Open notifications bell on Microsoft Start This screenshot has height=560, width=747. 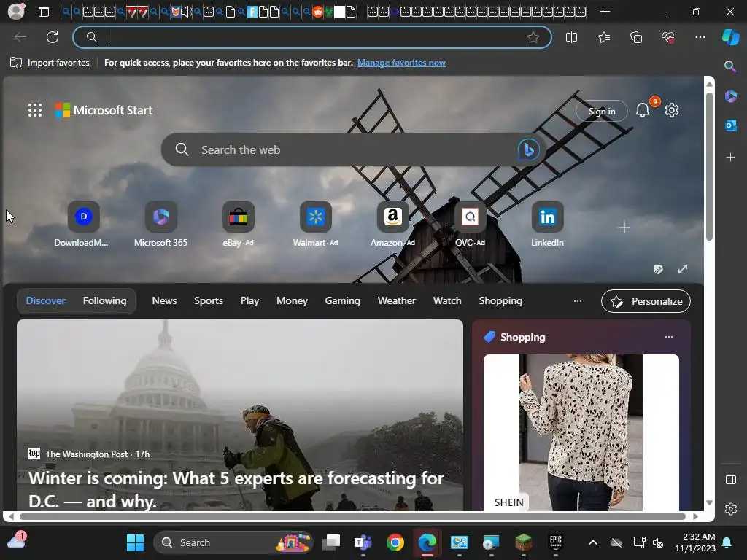tap(643, 111)
